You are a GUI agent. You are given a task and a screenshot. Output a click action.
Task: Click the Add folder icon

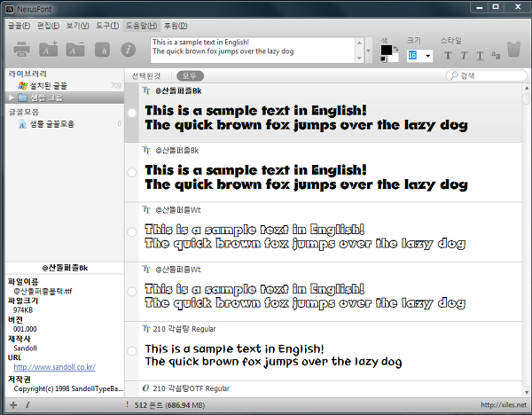point(48,50)
